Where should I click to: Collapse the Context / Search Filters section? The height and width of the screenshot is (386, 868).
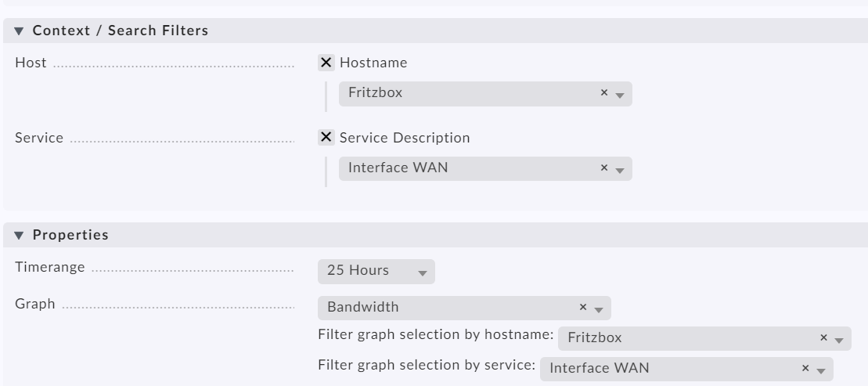point(19,31)
